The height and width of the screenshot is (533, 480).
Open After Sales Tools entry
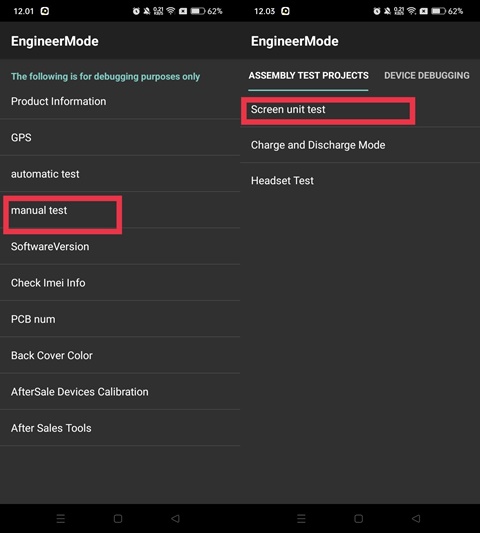tap(120, 428)
